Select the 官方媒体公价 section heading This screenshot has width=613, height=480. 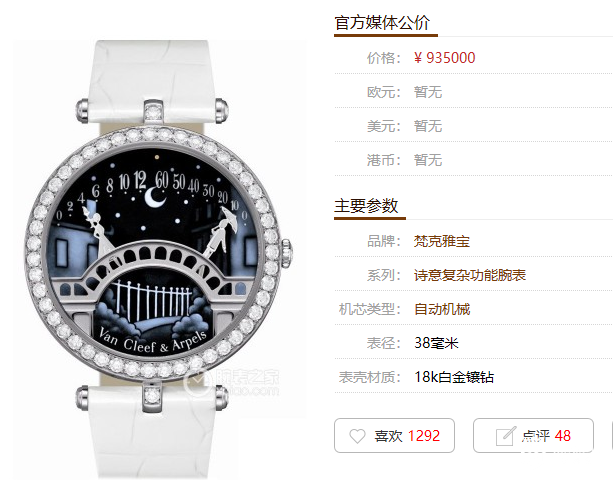coord(382,23)
